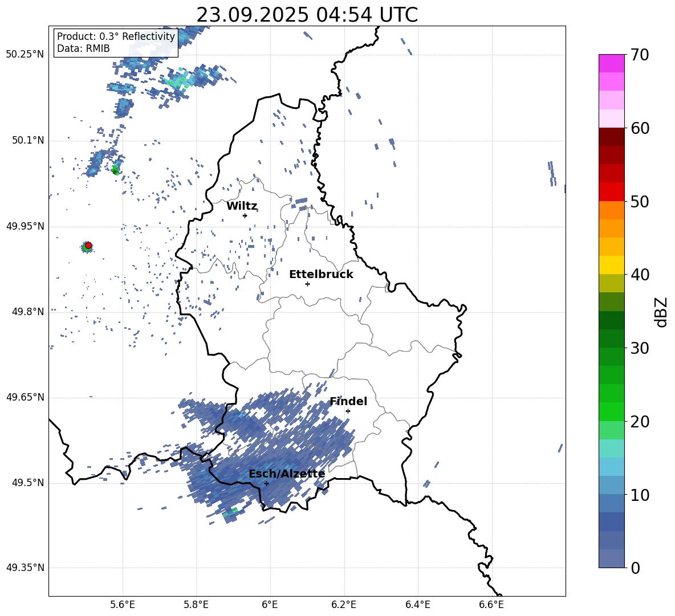Click the Findel label on map
The width and height of the screenshot is (675, 616).
coord(348,401)
